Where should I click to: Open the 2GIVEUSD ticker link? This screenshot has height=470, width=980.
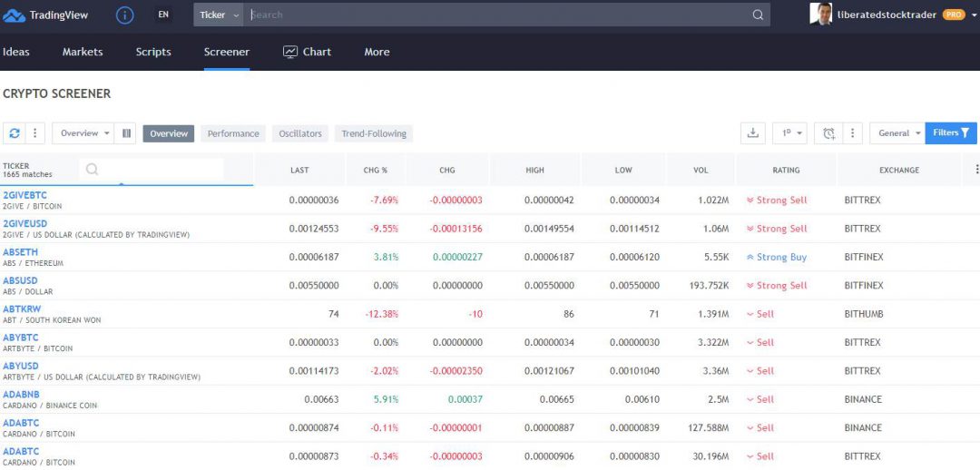[25, 224]
